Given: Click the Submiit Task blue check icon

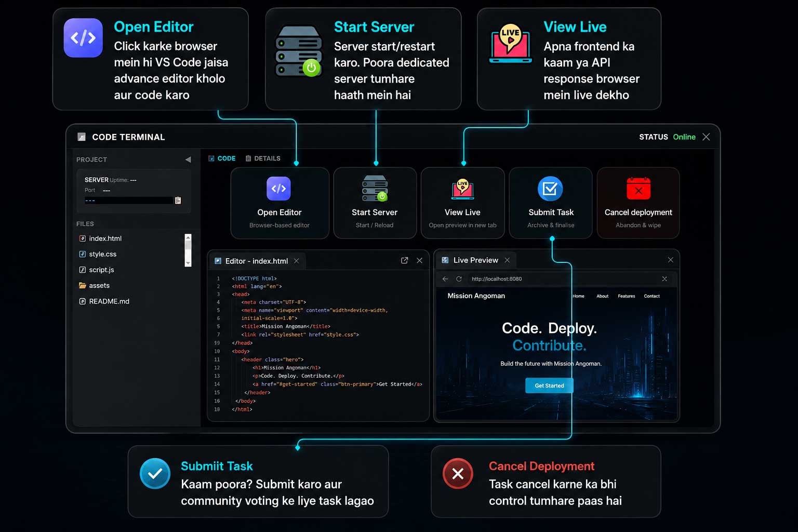Looking at the screenshot, I should [x=155, y=473].
